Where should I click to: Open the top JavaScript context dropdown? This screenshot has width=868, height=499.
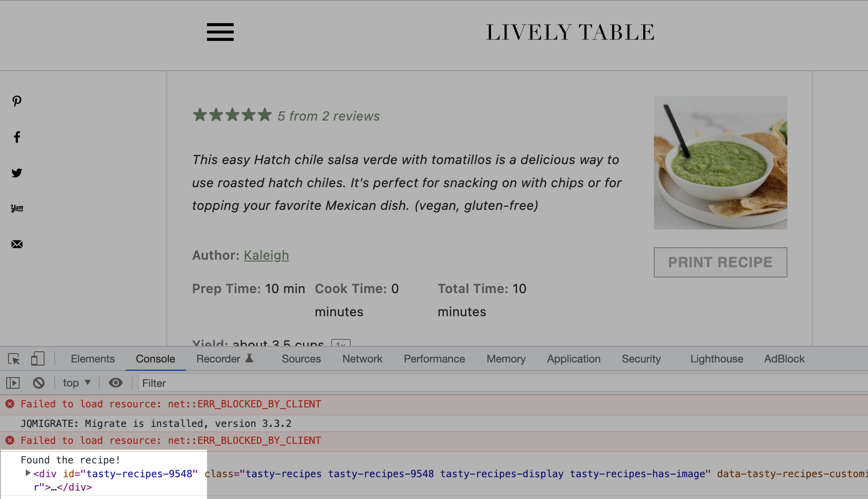(x=77, y=383)
